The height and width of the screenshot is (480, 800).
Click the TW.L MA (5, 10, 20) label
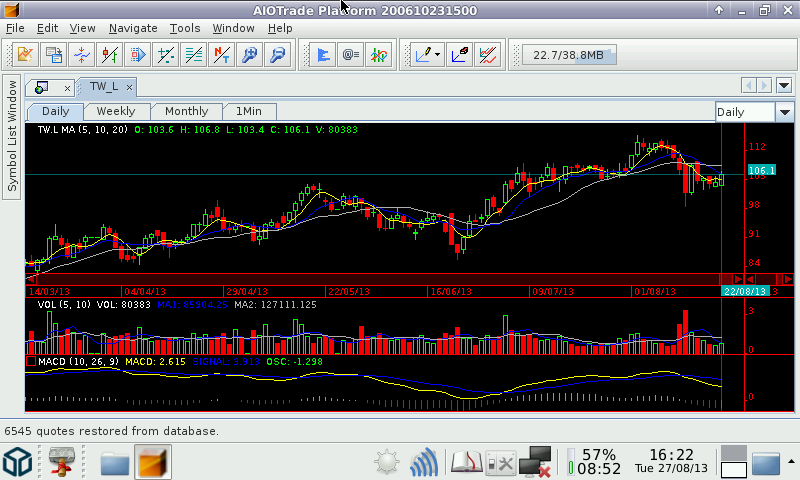pos(83,130)
